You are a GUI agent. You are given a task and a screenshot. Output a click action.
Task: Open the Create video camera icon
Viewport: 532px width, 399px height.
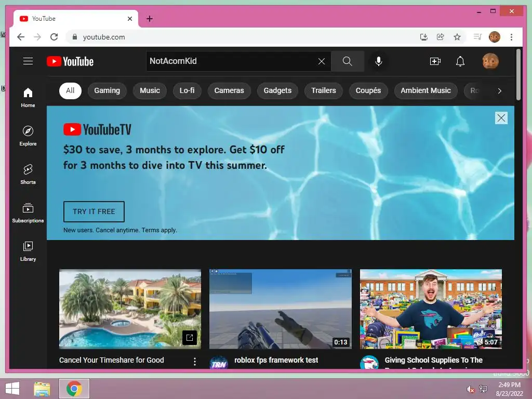point(435,61)
